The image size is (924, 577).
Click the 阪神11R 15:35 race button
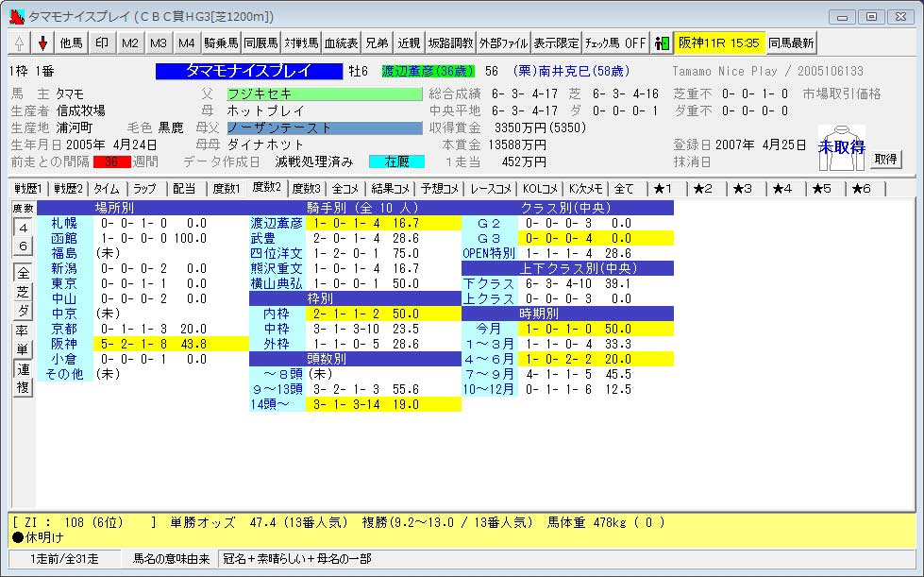pyautogui.click(x=718, y=43)
